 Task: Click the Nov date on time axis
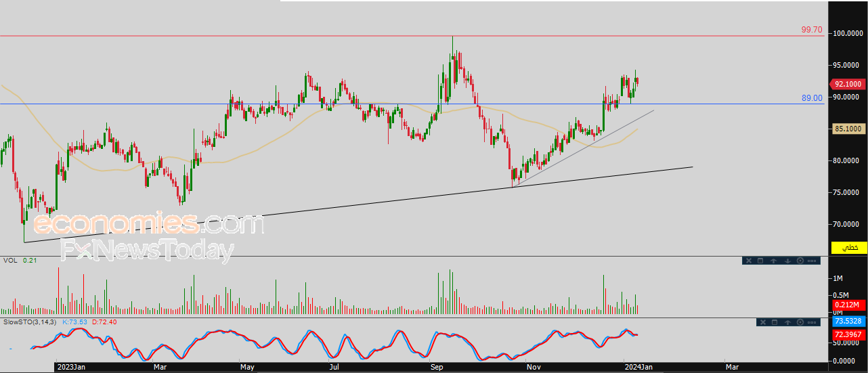click(x=534, y=367)
